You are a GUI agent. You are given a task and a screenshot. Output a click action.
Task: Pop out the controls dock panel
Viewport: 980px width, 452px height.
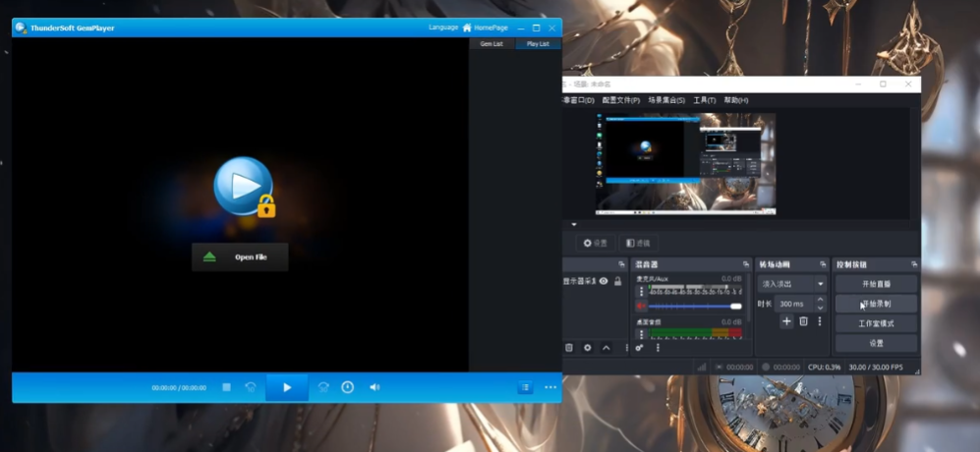pyautogui.click(x=914, y=264)
